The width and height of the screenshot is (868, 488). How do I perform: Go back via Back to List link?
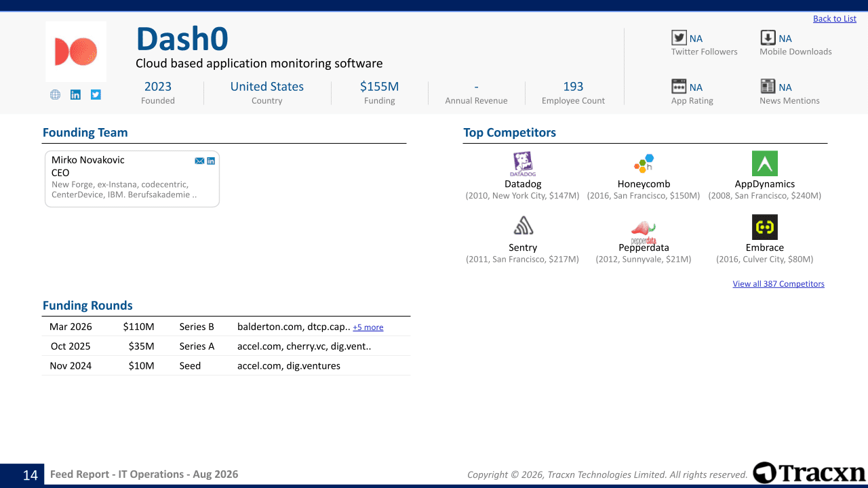coord(835,19)
